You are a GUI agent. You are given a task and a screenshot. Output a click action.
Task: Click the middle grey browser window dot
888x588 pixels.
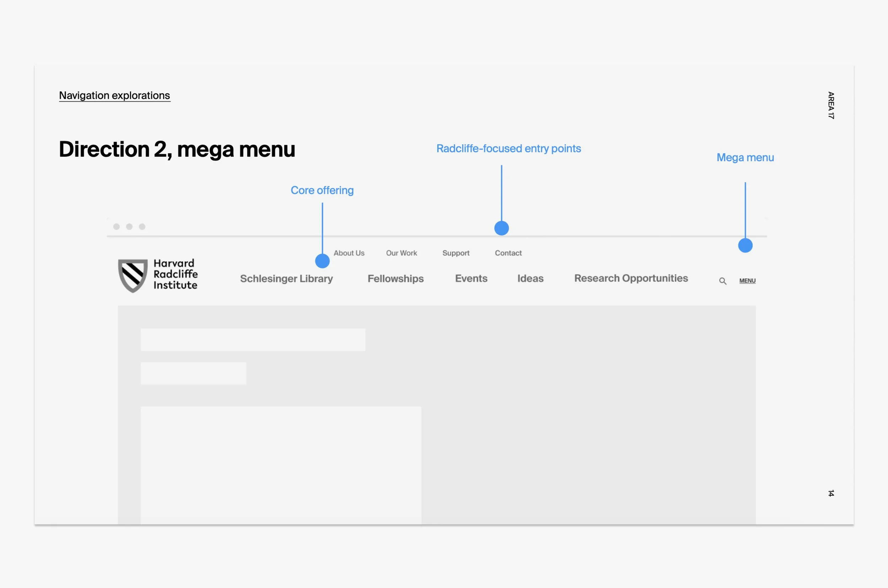[x=129, y=227]
